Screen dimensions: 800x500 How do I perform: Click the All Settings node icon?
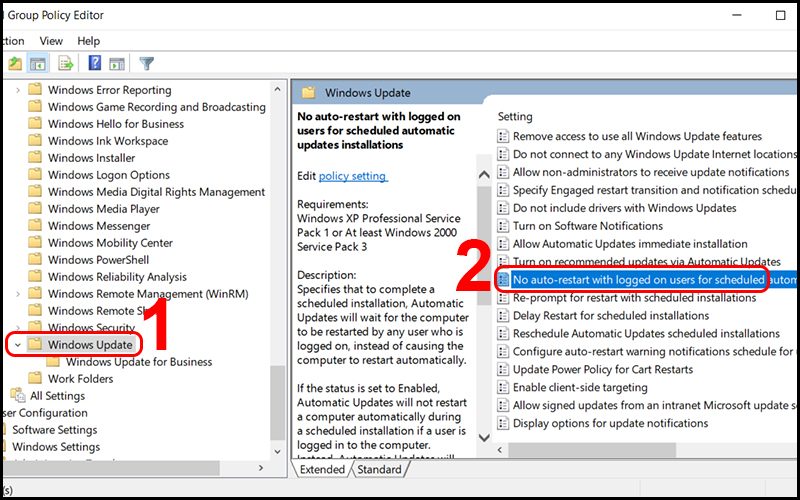(x=17, y=396)
